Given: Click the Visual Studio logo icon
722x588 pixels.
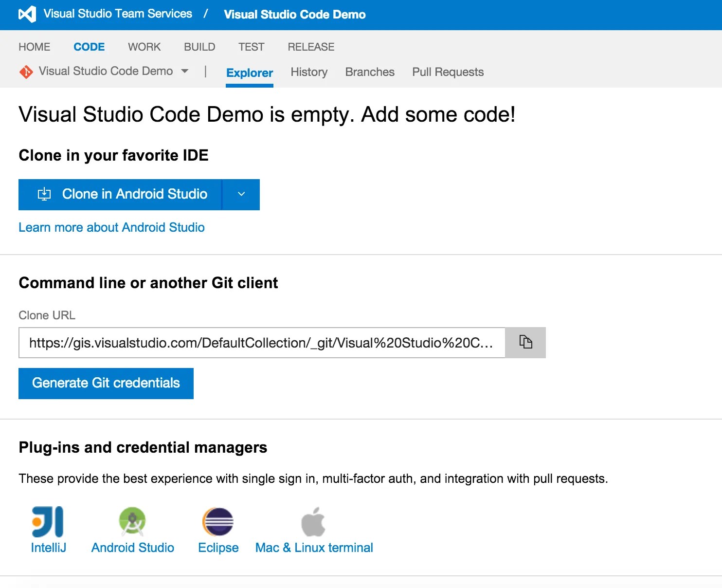Looking at the screenshot, I should 27,14.
